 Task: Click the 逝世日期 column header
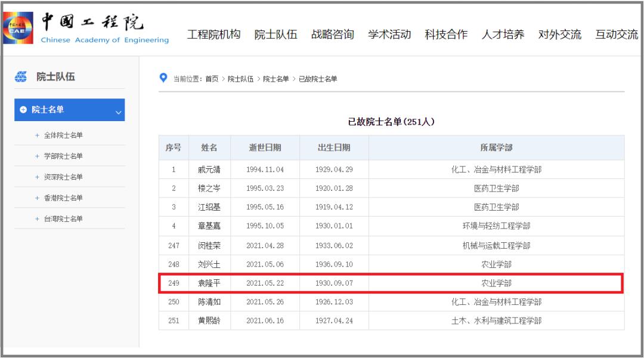[265, 148]
